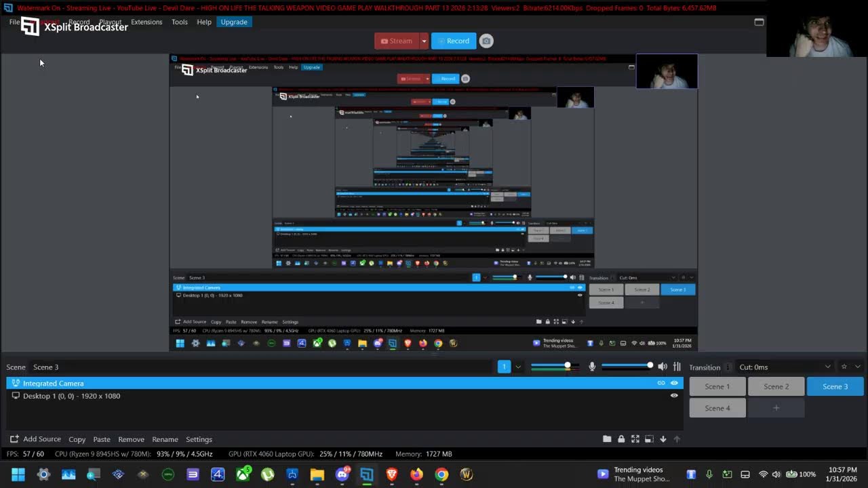This screenshot has width=868, height=488.
Task: Click Rename in the source toolbar
Action: coord(165,439)
